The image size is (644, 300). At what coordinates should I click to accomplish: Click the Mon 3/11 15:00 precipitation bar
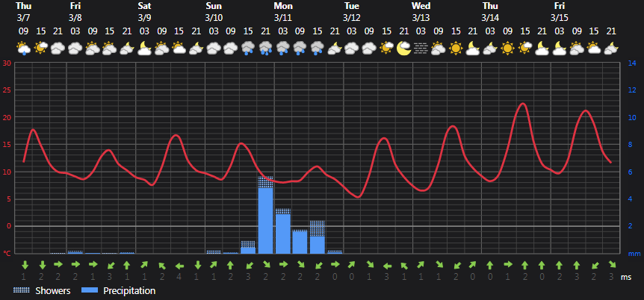[318, 237]
